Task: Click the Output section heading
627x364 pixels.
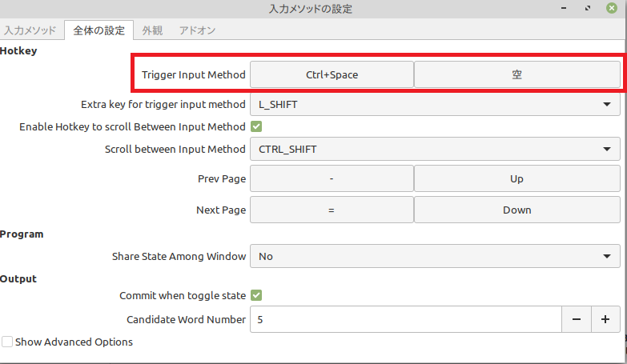Action: pos(18,278)
